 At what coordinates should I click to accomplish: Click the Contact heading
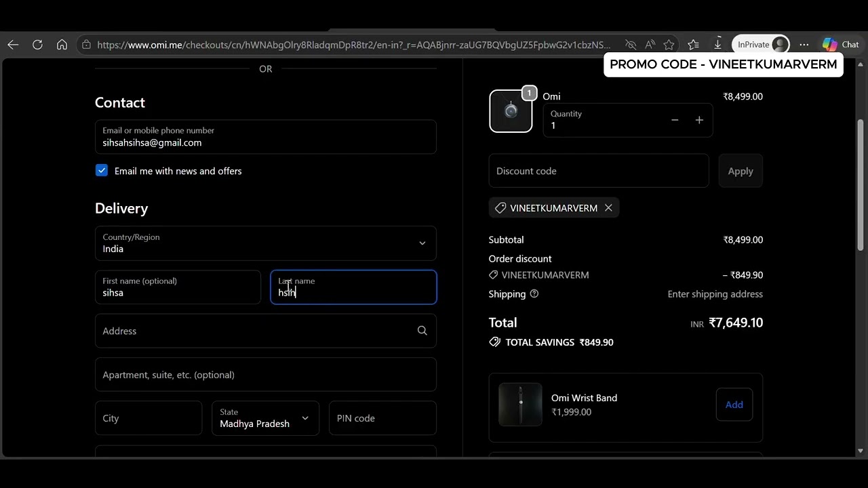tap(120, 102)
